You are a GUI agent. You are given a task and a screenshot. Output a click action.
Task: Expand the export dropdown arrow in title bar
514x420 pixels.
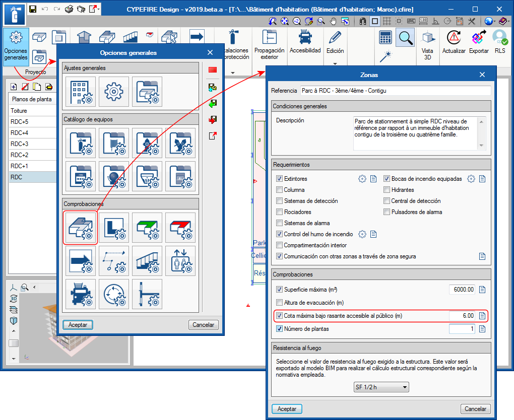tap(98, 9)
